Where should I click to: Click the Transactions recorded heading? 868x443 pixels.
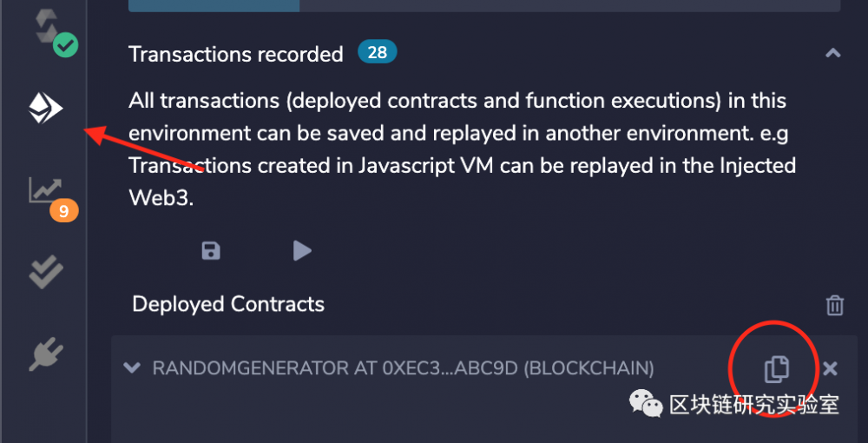(236, 54)
